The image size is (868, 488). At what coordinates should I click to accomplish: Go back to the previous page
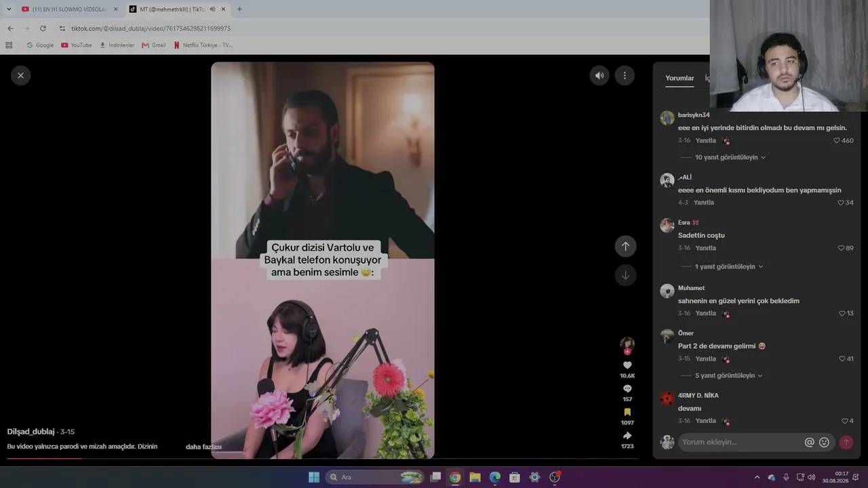[10, 28]
